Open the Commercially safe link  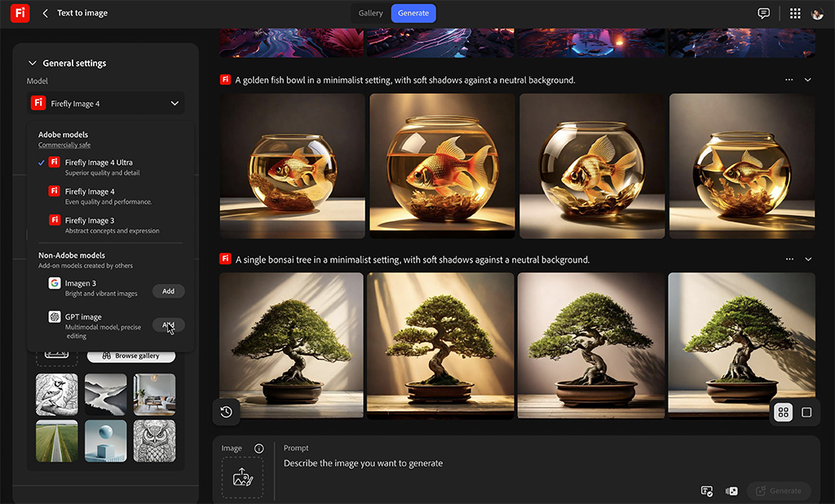[x=64, y=145]
